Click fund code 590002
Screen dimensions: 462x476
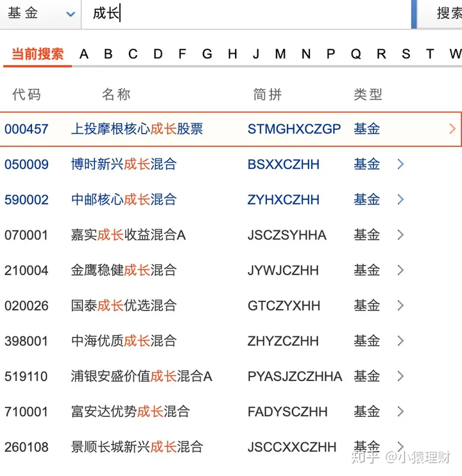(x=26, y=200)
